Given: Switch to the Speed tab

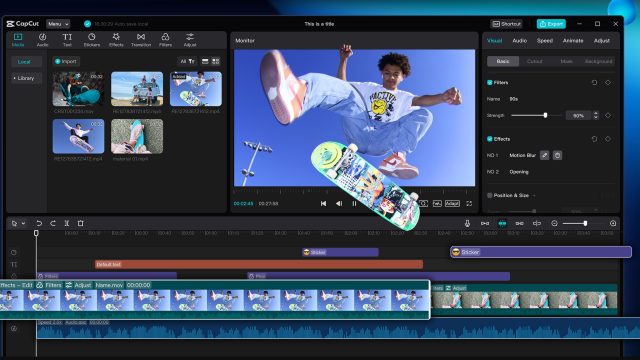Looking at the screenshot, I should (544, 40).
